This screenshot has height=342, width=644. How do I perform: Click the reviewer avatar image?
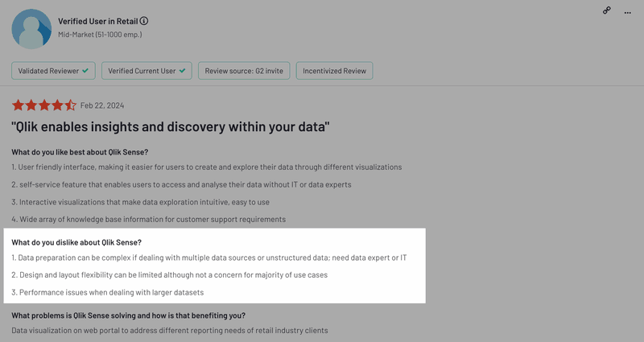[x=31, y=29]
